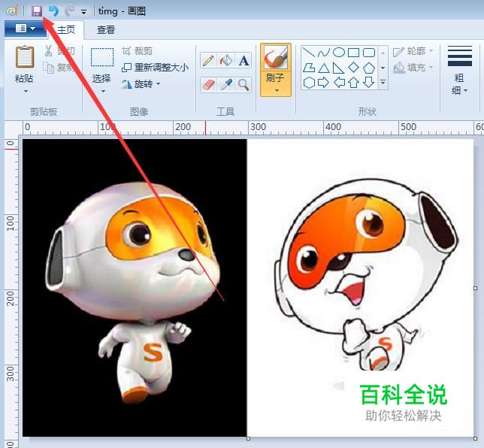Select the Eraser tool
484x448 pixels.
click(x=208, y=85)
